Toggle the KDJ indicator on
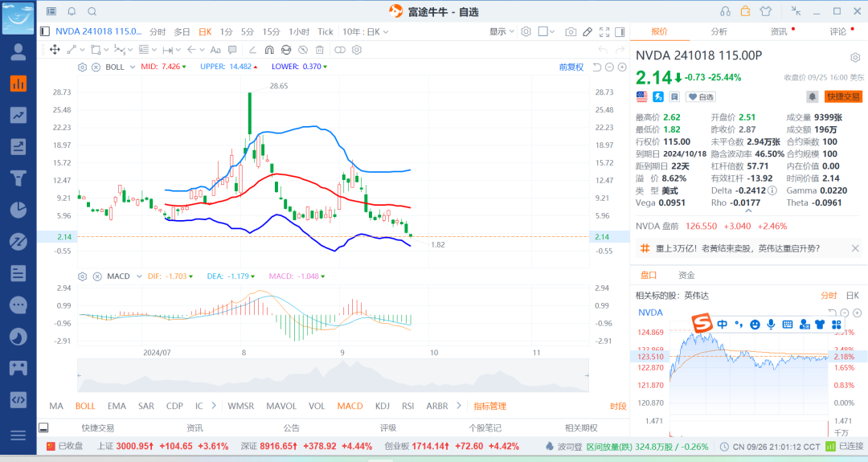 coord(382,406)
